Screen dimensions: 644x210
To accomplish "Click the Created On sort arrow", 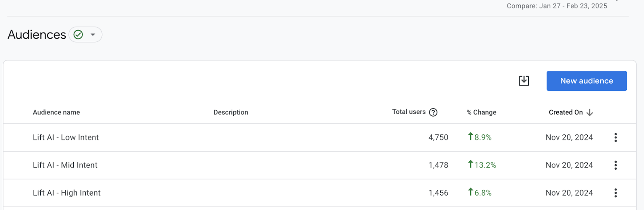I will [590, 113].
